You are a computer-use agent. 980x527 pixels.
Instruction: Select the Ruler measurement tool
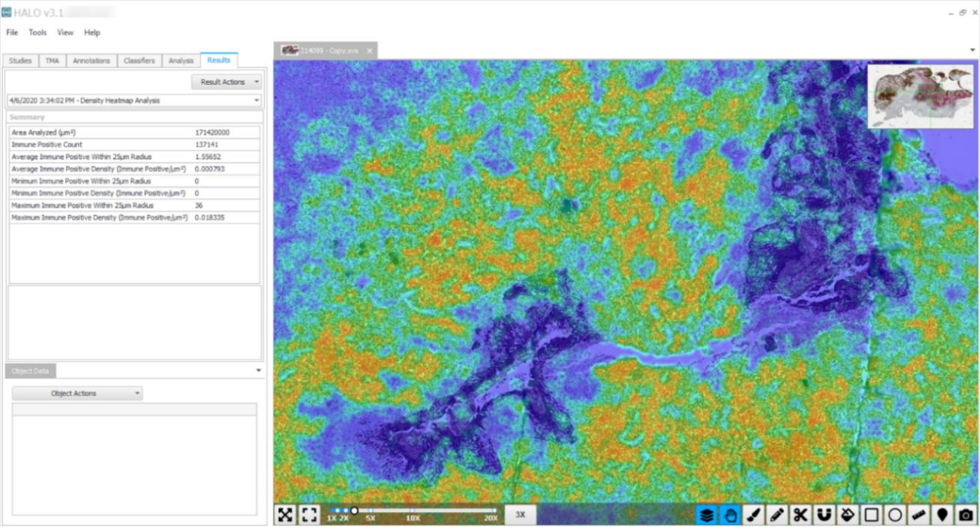click(919, 515)
